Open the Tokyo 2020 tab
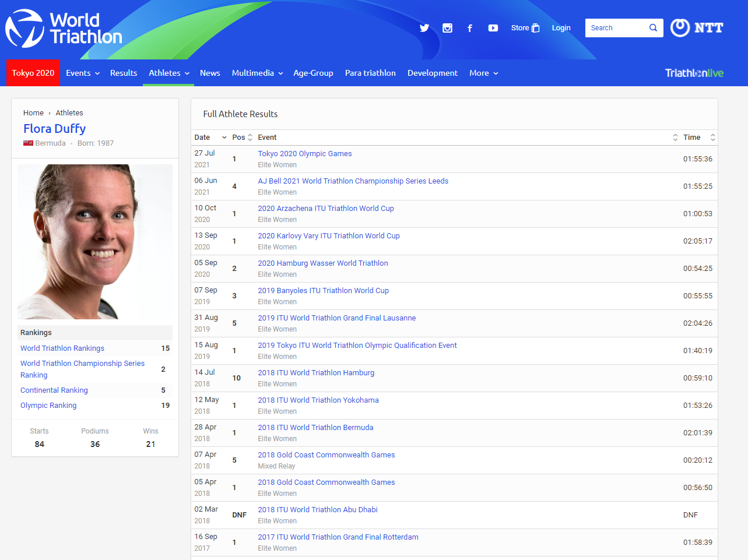Viewport: 748px width, 560px height. click(33, 73)
